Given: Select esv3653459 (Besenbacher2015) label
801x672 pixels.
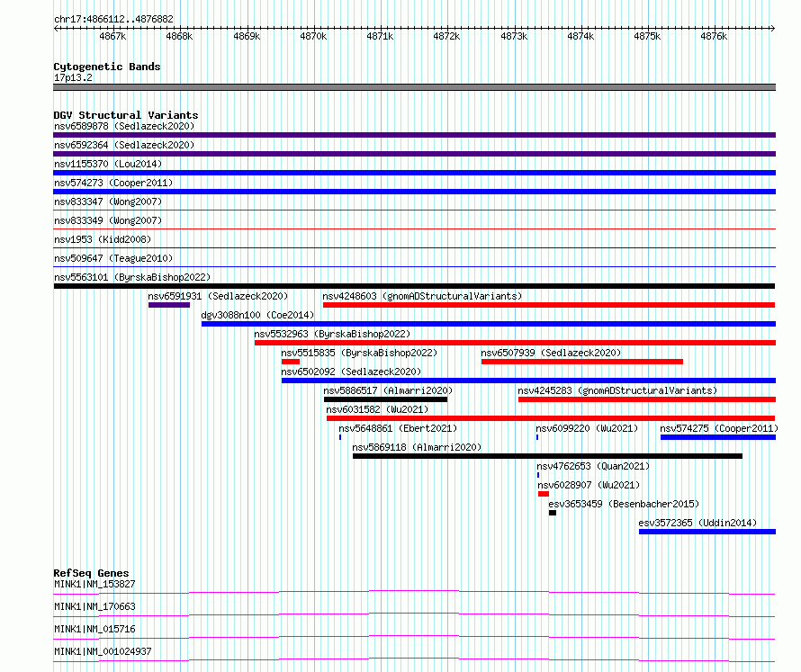Looking at the screenshot, I should pos(624,504).
